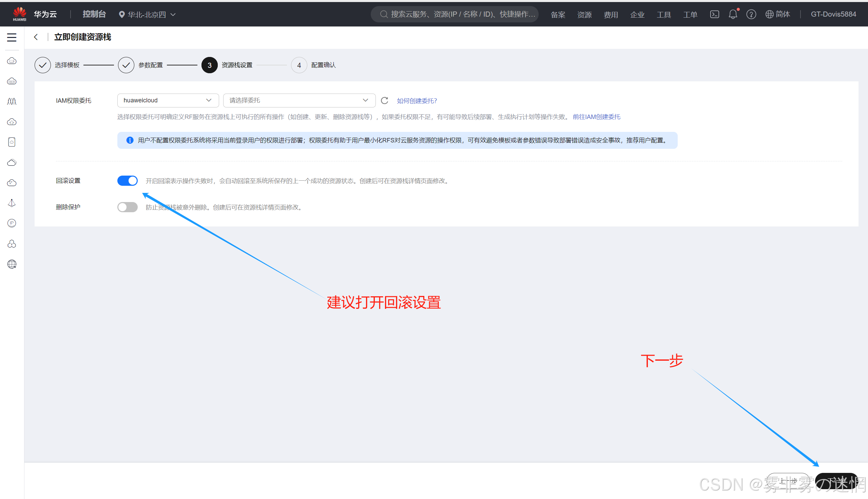Open the storage card with cloud sidebar icon
This screenshot has height=499, width=868.
pos(12,142)
